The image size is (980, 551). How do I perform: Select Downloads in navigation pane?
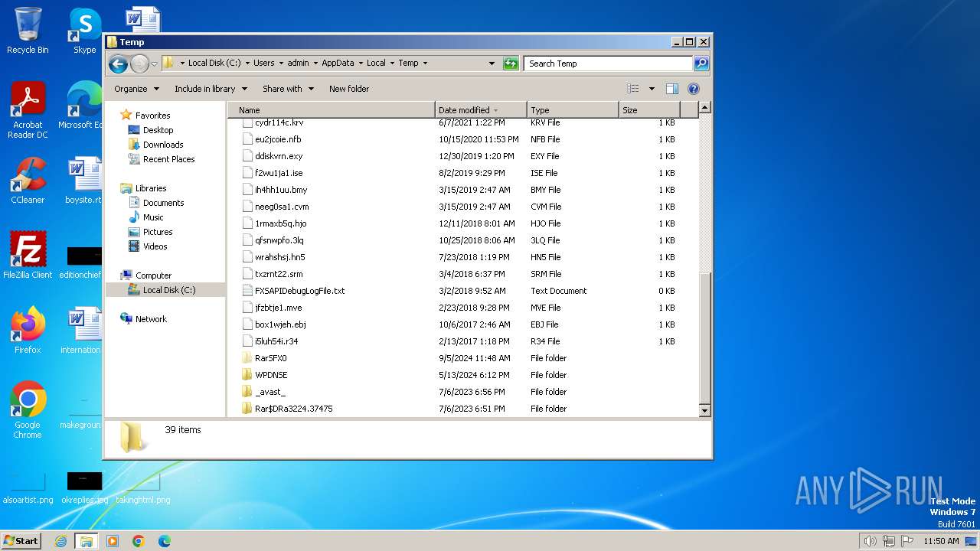point(163,145)
